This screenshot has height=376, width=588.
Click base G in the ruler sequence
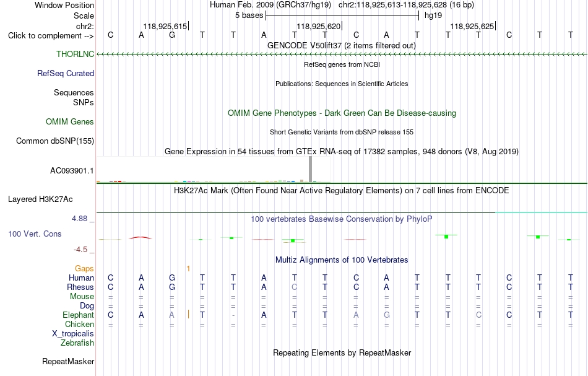pyautogui.click(x=171, y=35)
